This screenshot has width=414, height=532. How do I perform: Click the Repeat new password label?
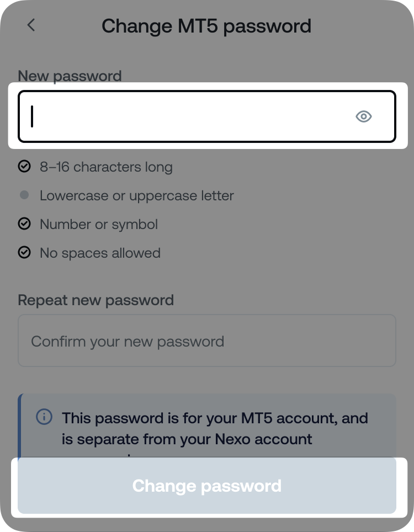96,300
